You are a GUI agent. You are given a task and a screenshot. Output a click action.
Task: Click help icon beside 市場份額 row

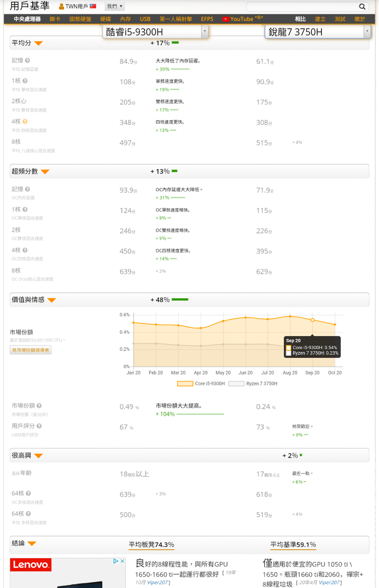pos(39,406)
